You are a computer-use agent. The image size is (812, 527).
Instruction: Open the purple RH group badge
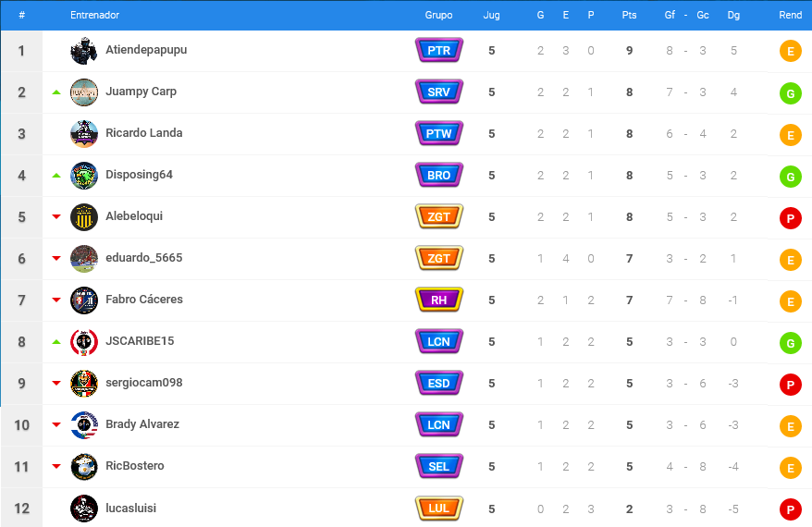coord(438,300)
